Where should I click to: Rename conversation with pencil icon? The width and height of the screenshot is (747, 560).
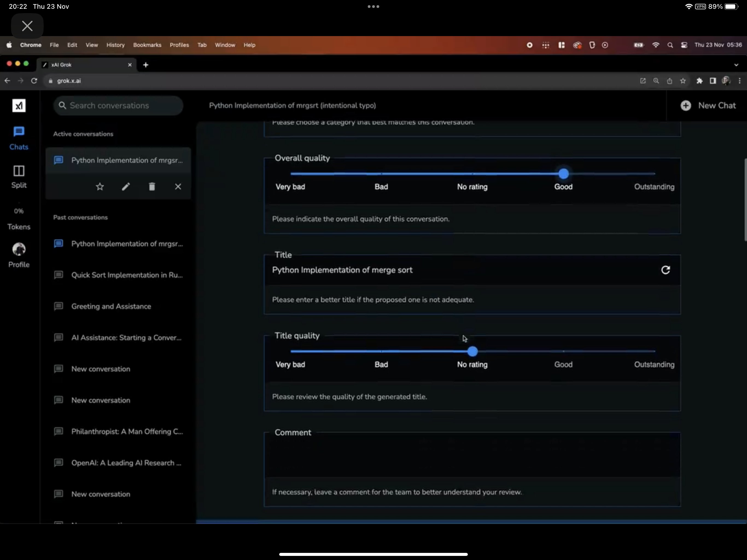click(126, 186)
